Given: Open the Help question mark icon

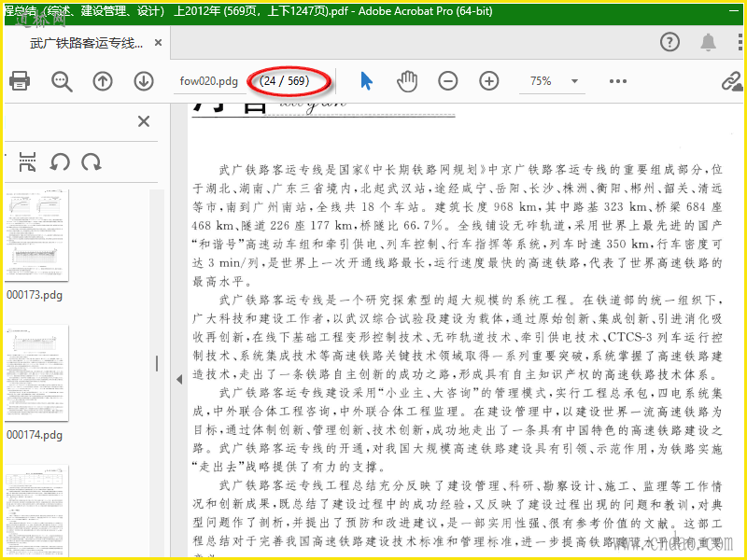Looking at the screenshot, I should [x=669, y=42].
